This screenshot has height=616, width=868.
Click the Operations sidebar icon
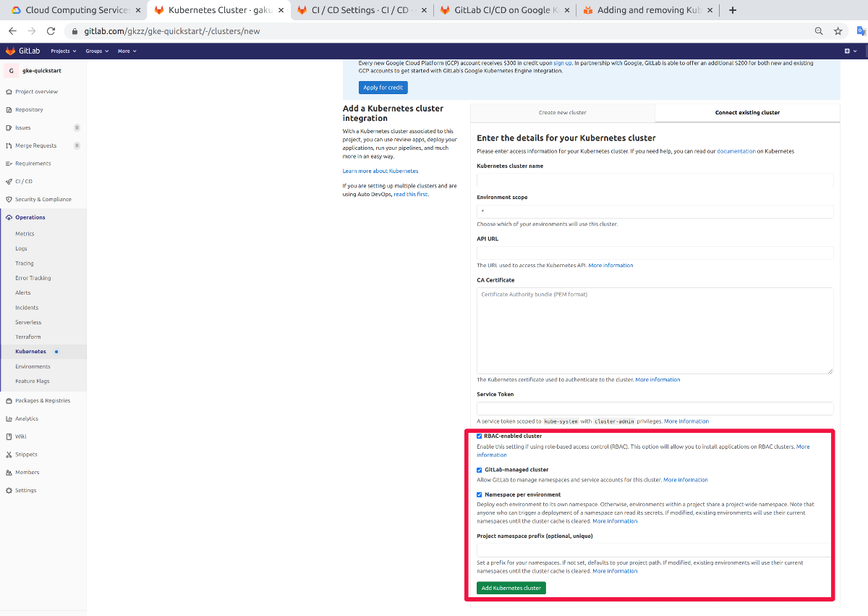pos(9,217)
